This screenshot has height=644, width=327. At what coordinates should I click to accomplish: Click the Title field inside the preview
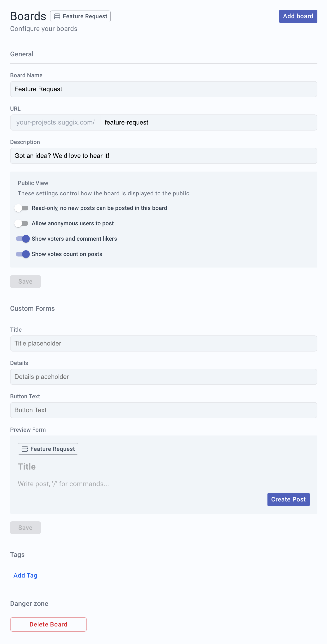click(100, 466)
